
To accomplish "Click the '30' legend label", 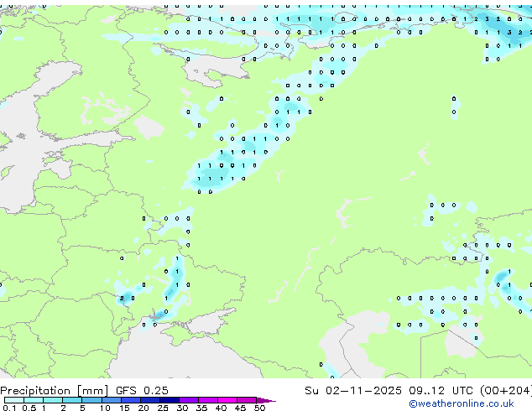I will click(182, 408).
